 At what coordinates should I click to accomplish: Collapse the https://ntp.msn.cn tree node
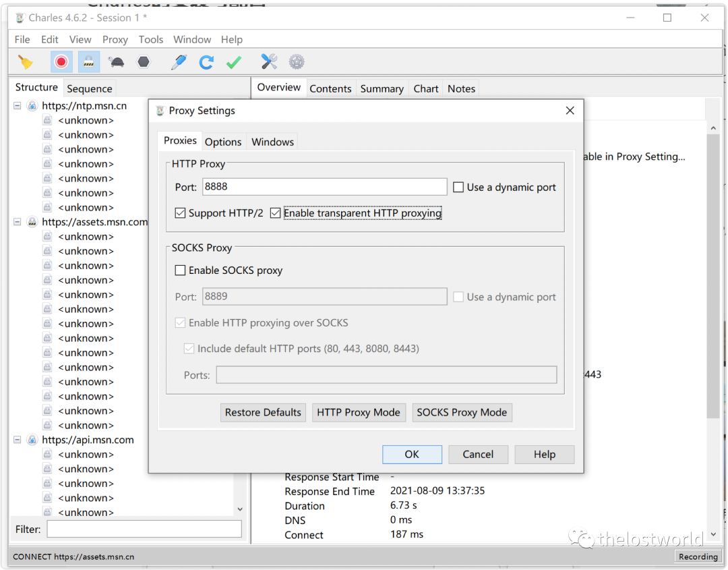[17, 106]
